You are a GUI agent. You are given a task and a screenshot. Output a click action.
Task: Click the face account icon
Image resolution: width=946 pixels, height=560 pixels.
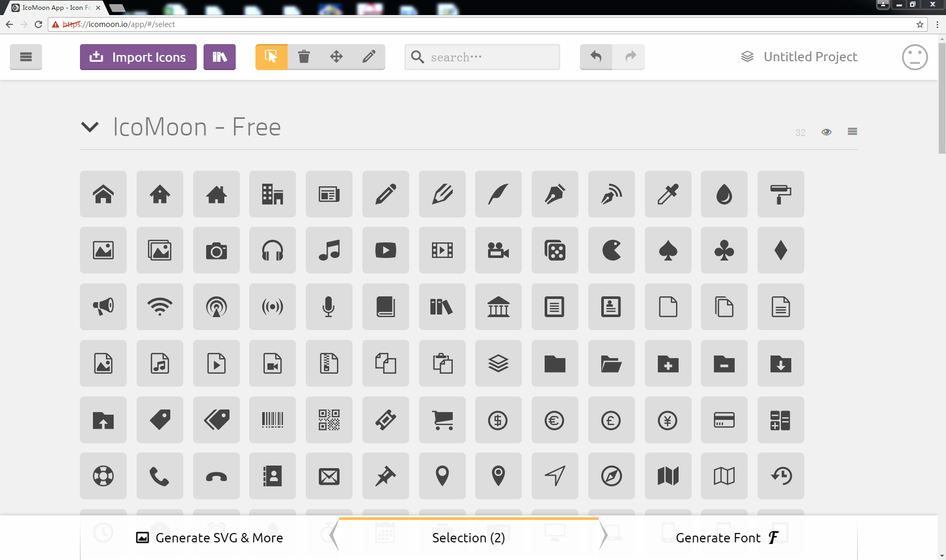(x=915, y=57)
